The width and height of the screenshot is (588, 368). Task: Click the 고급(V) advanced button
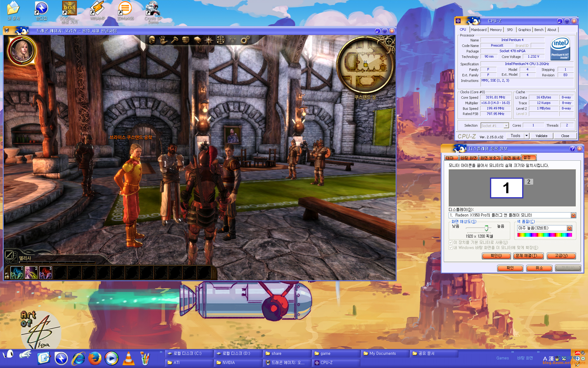click(x=561, y=256)
